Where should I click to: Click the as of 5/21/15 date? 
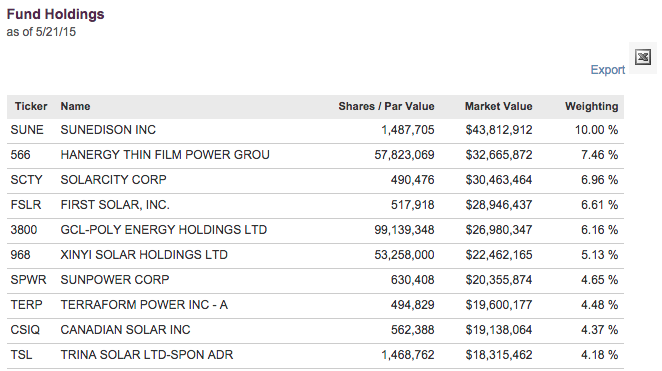(x=41, y=32)
